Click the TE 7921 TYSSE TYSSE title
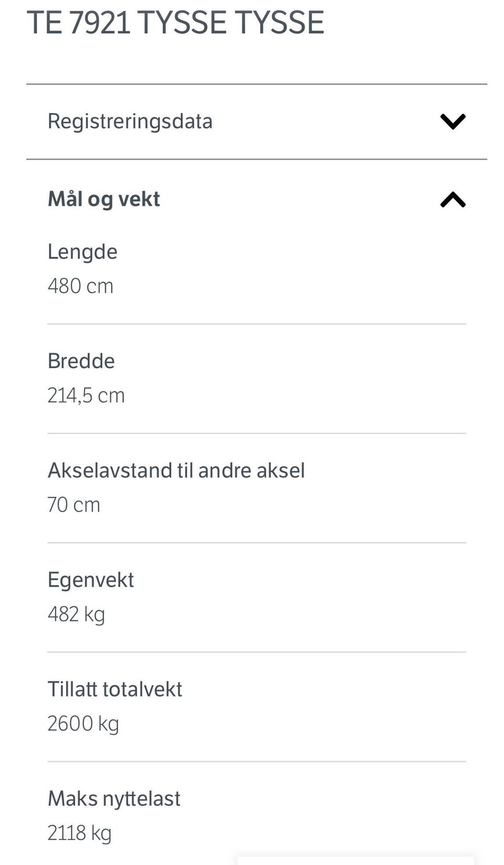 coord(175,23)
